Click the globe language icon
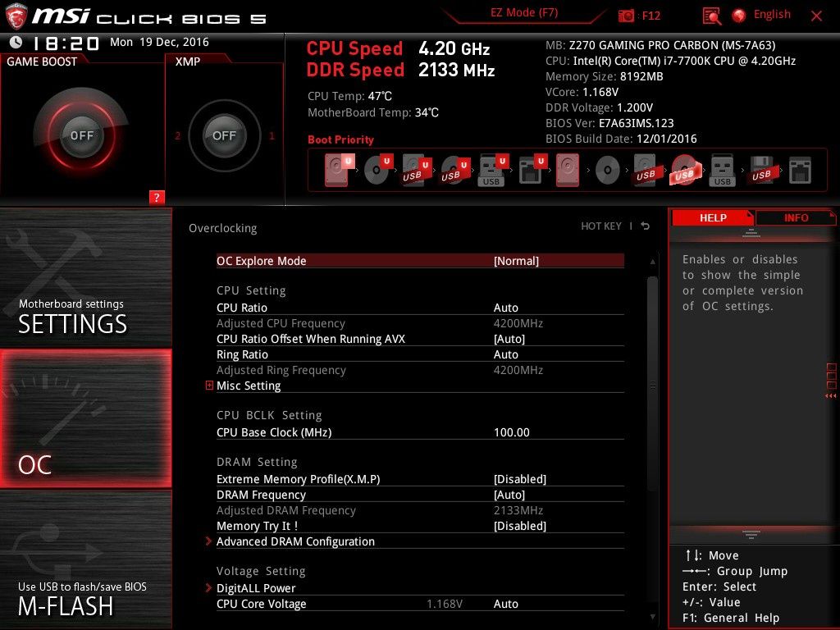The image size is (840, 630). (x=739, y=16)
